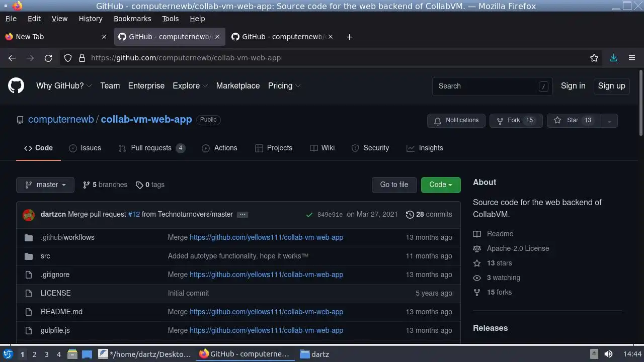The height and width of the screenshot is (362, 644).
Task: Close the New Tab tab
Action: [104, 37]
